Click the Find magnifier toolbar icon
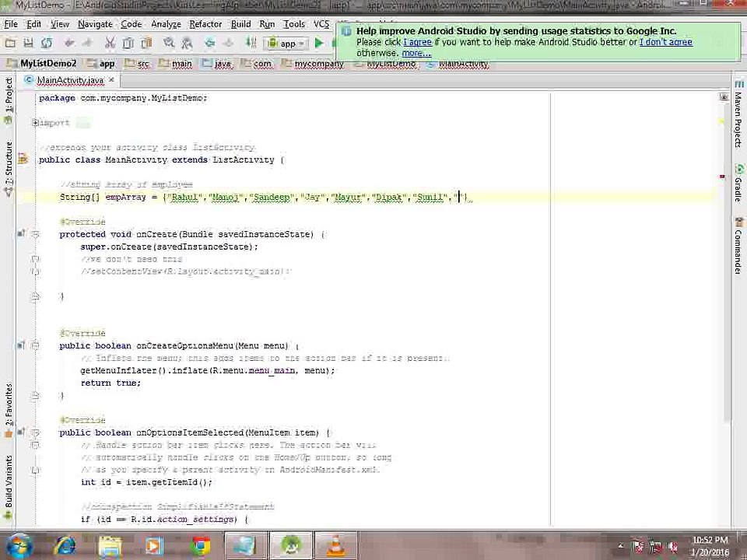This screenshot has width=747, height=560. [169, 44]
